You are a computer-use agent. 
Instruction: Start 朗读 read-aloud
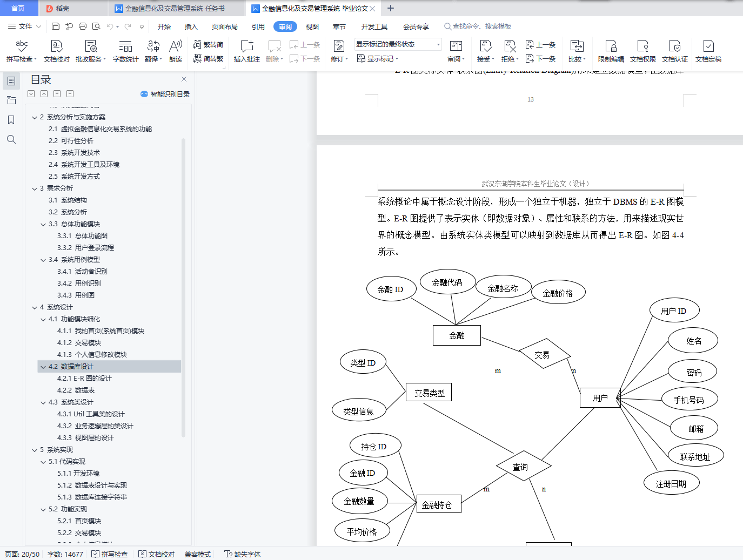tap(176, 51)
